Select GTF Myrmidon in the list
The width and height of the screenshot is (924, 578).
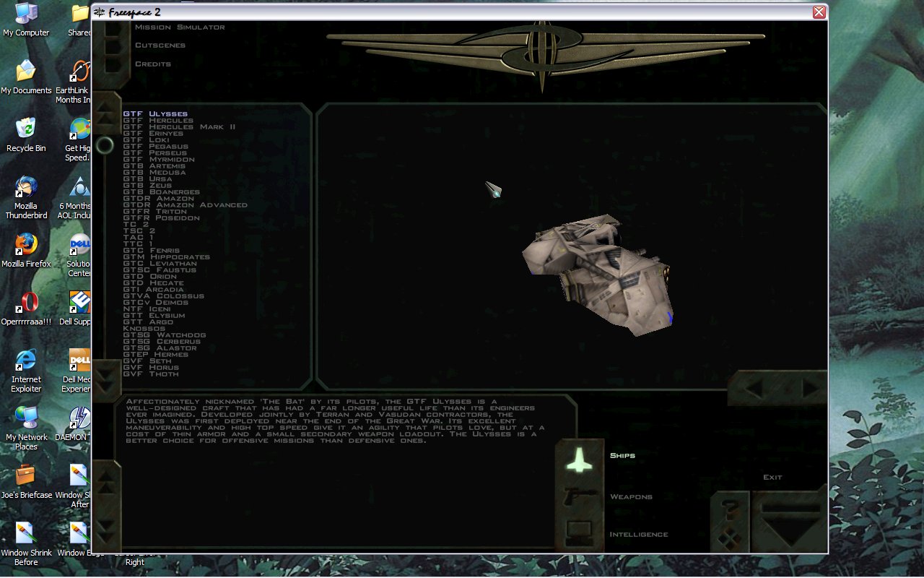(x=159, y=160)
